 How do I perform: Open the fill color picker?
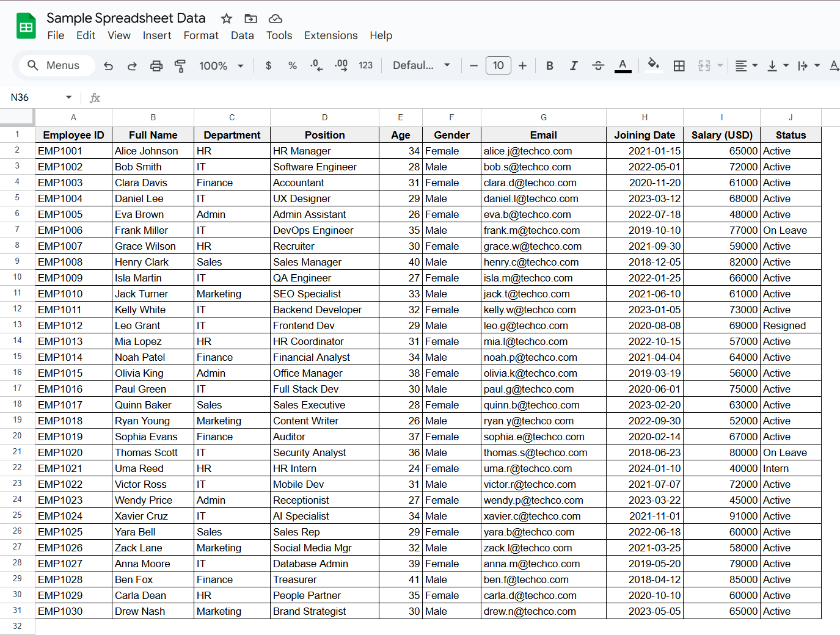(653, 65)
